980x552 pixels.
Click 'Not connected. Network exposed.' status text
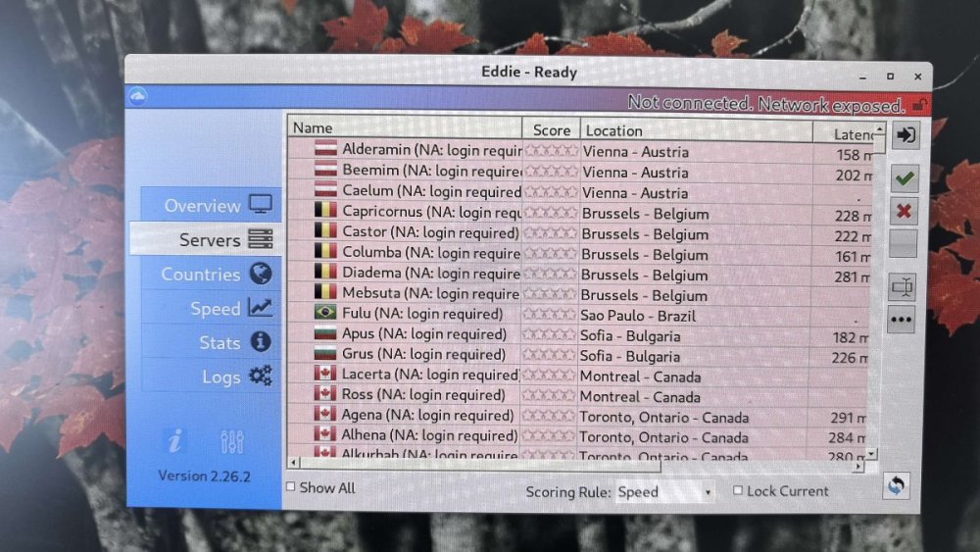click(x=766, y=104)
